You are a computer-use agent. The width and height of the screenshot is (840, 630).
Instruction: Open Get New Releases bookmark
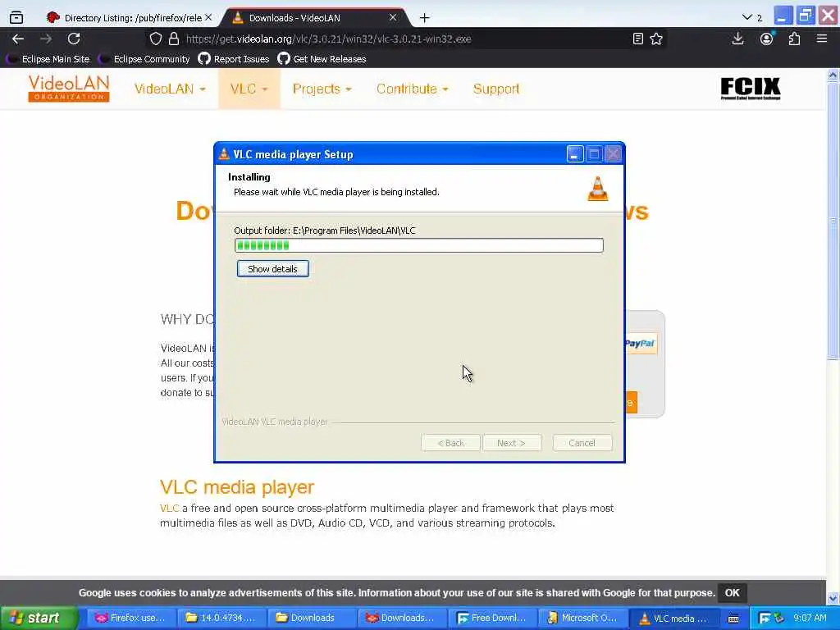[x=322, y=59]
